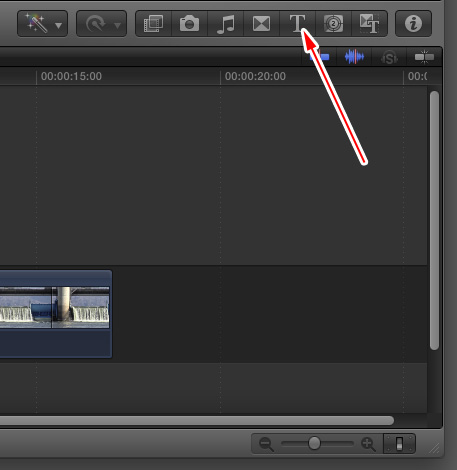The width and height of the screenshot is (457, 470).
Task: Open the Effects browser
Action: click(x=153, y=24)
